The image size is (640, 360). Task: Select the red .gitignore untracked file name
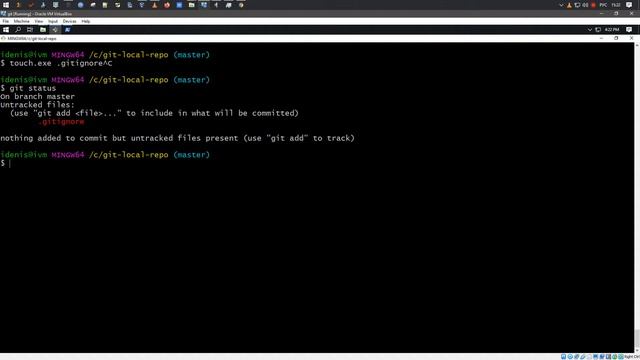pos(61,122)
